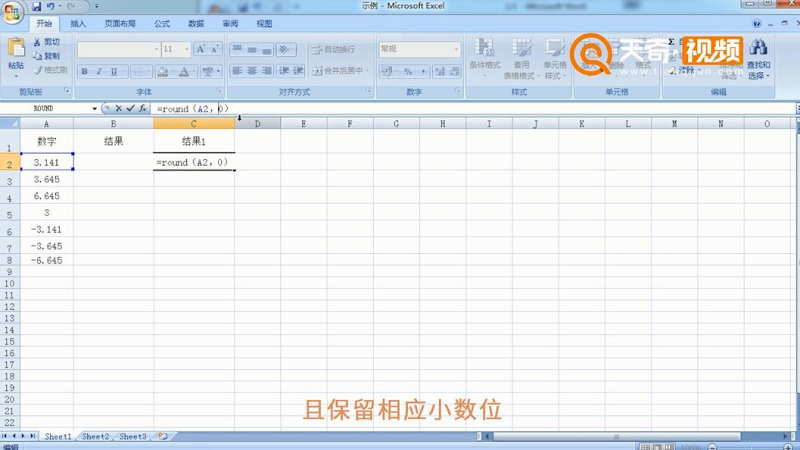The image size is (800, 450).
Task: Launch the Font group dialog
Action: [x=220, y=91]
